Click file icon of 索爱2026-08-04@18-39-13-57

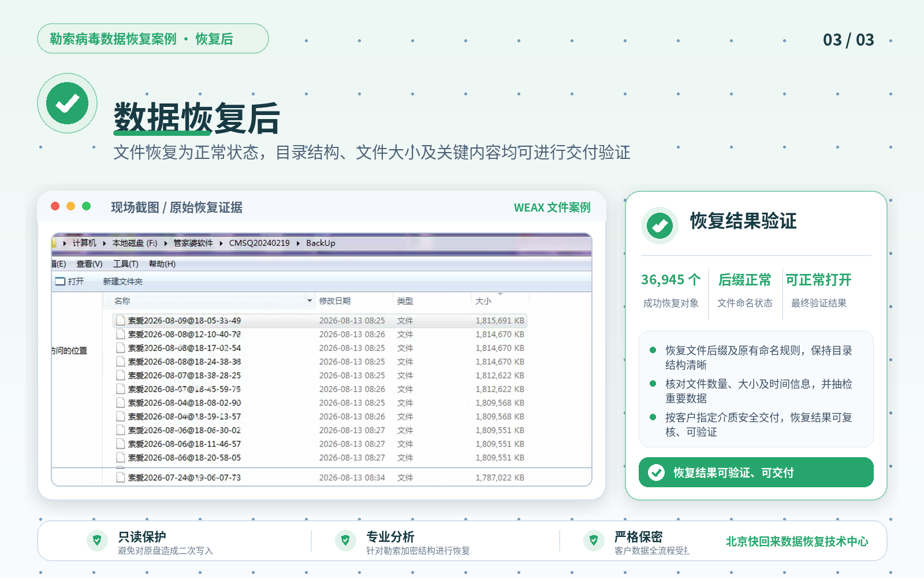pos(121,416)
